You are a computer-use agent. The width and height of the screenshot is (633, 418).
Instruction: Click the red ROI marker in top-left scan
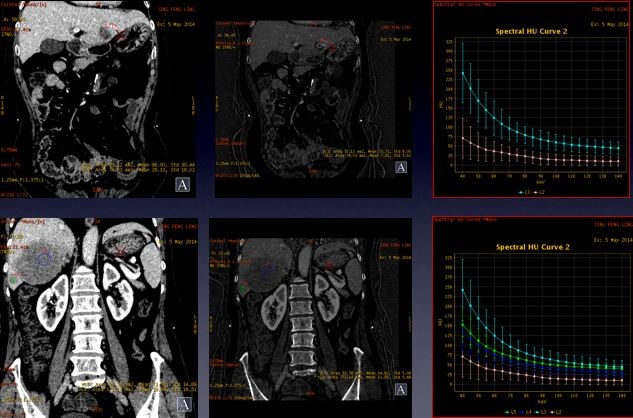tap(110, 30)
